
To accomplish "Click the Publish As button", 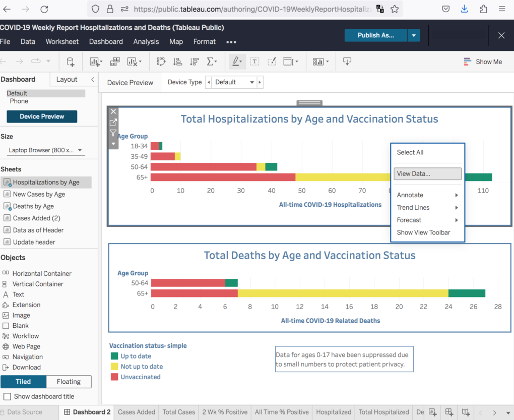I will (x=375, y=35).
